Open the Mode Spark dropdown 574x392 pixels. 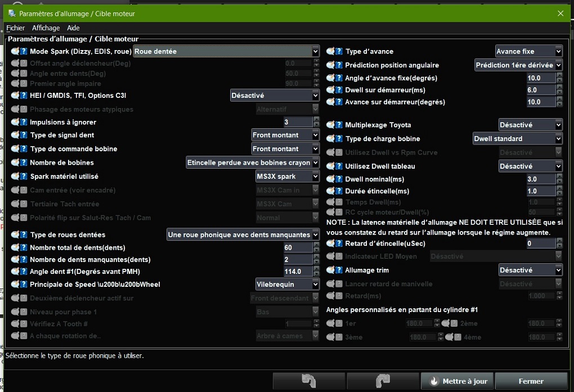pyautogui.click(x=226, y=51)
